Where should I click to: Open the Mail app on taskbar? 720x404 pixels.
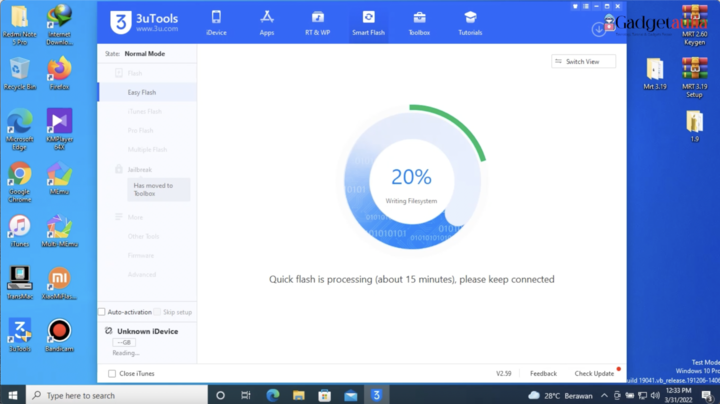point(350,395)
